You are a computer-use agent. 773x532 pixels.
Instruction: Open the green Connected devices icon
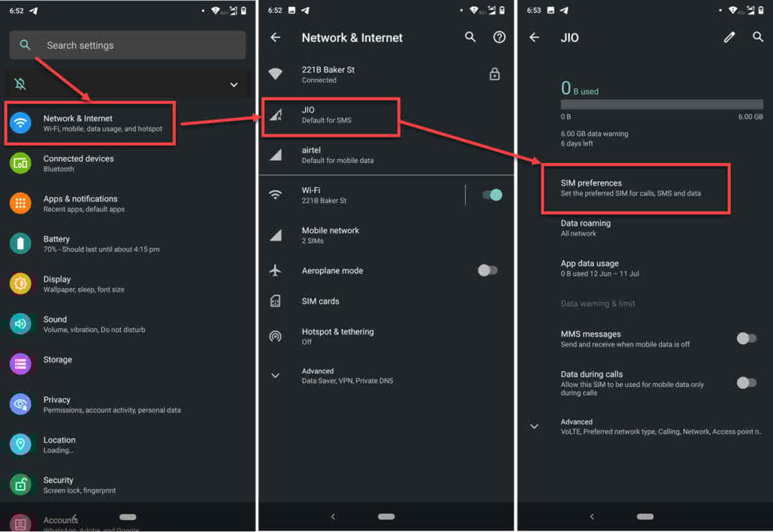coord(20,164)
